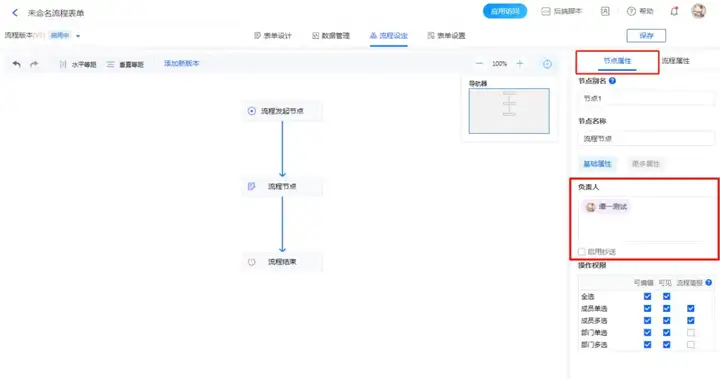Focus the 节点别名 input field
Image resolution: width=720 pixels, height=379 pixels.
pos(646,98)
